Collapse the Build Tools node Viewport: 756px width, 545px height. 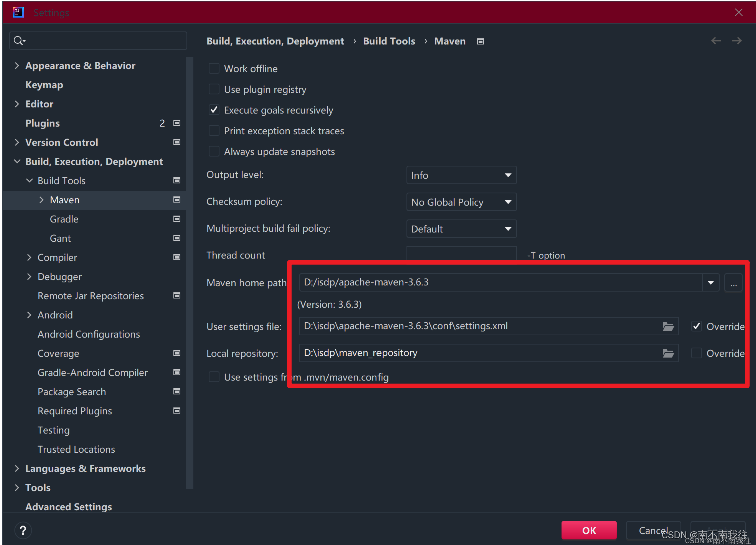[x=29, y=180]
